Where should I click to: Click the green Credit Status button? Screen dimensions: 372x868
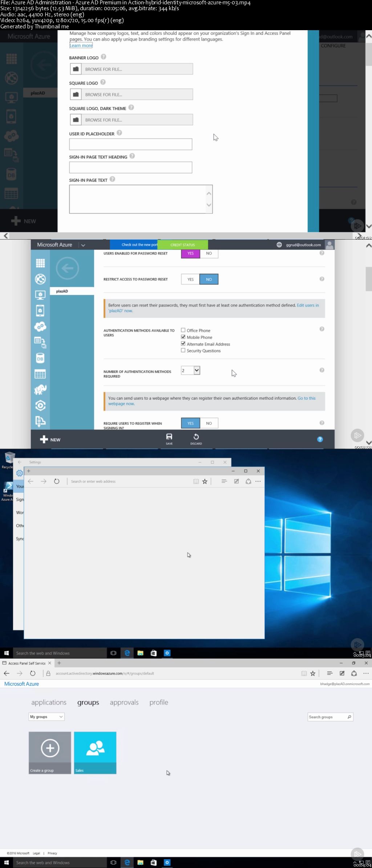183,245
